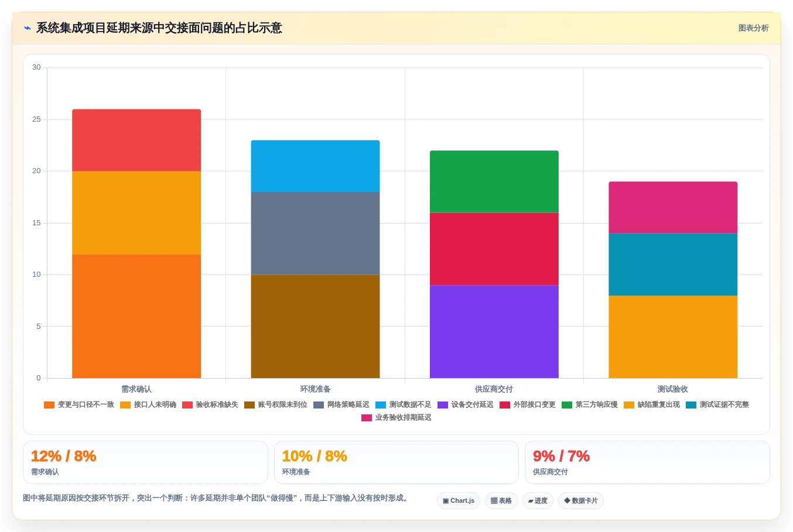Click the brown bottom segment of 环境准备 bar
The height and width of the screenshot is (532, 793).
coord(315,327)
